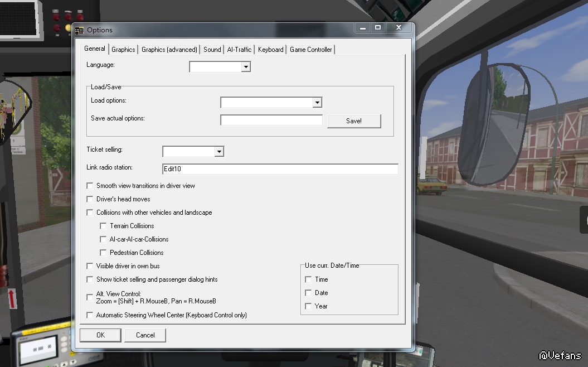Open the Graphics (advanced) tab
588x367 pixels.
coord(169,50)
